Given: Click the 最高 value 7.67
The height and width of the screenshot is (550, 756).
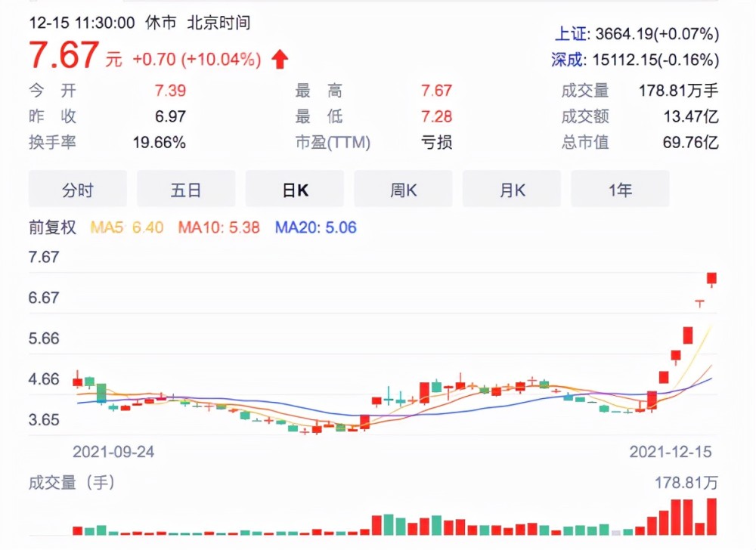Looking at the screenshot, I should point(437,91).
